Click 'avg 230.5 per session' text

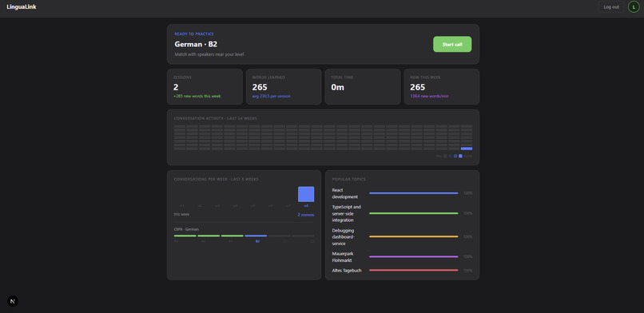pos(271,97)
